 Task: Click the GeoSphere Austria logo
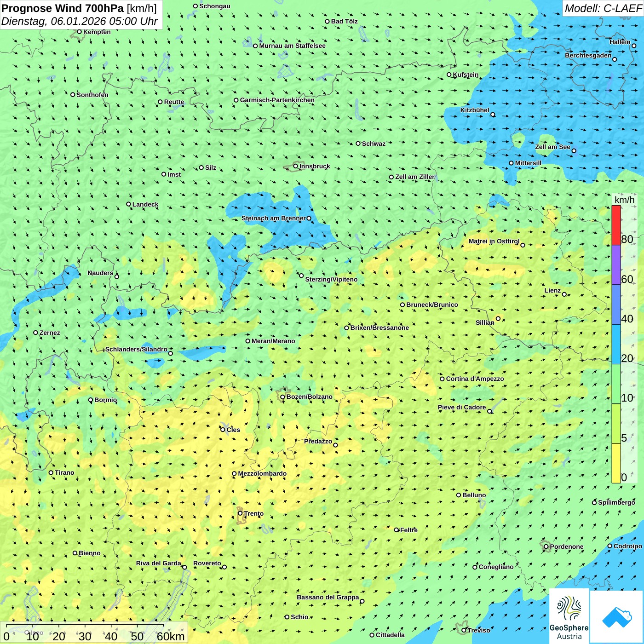click(569, 617)
